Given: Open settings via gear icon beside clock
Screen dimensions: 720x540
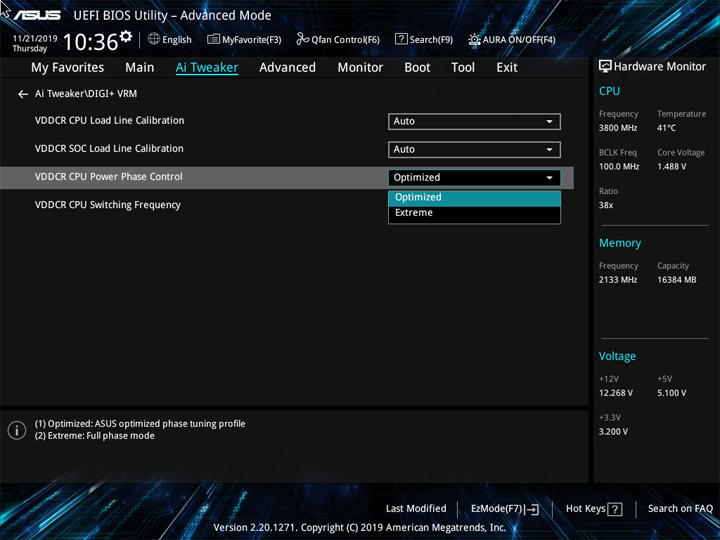Looking at the screenshot, I should [x=126, y=36].
